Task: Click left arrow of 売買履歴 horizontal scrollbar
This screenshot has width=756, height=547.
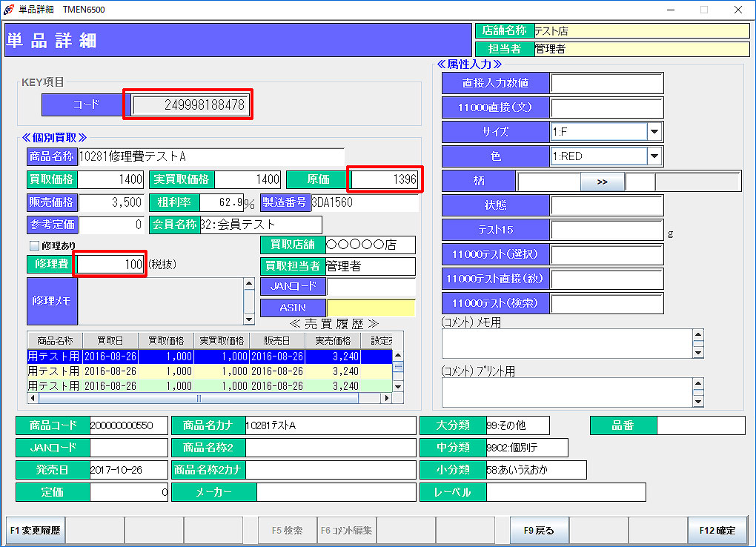Action: click(33, 398)
